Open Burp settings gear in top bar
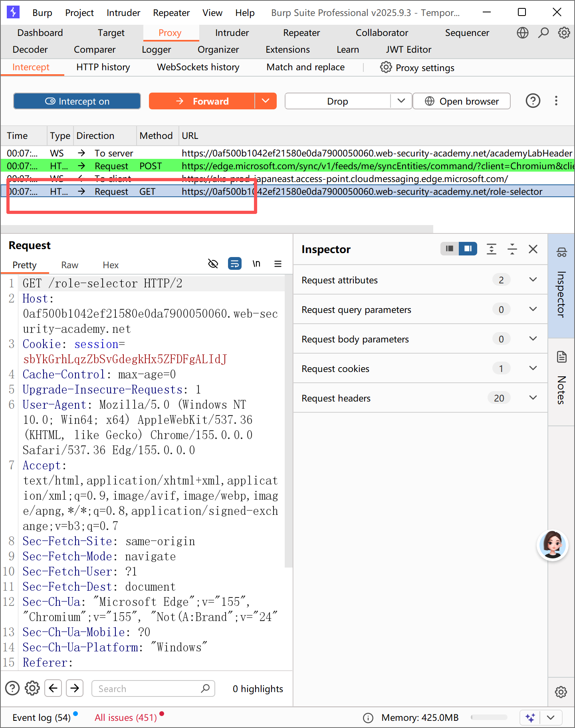The width and height of the screenshot is (575, 728). click(x=564, y=33)
